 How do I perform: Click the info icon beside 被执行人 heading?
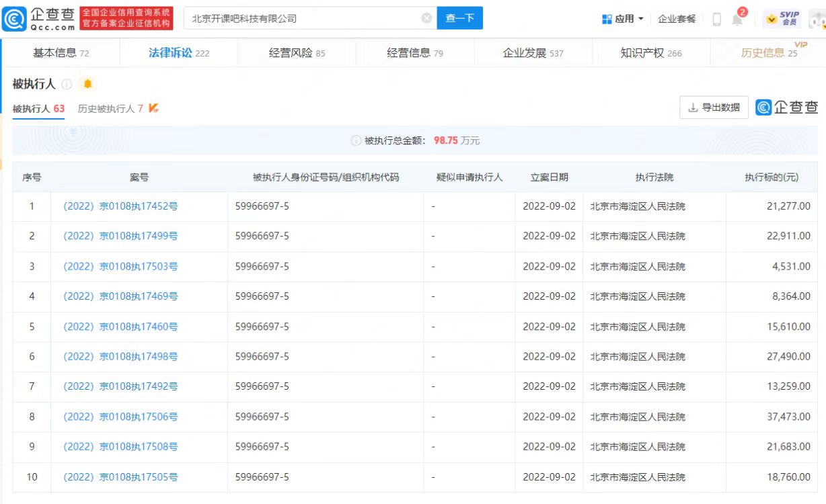click(67, 84)
